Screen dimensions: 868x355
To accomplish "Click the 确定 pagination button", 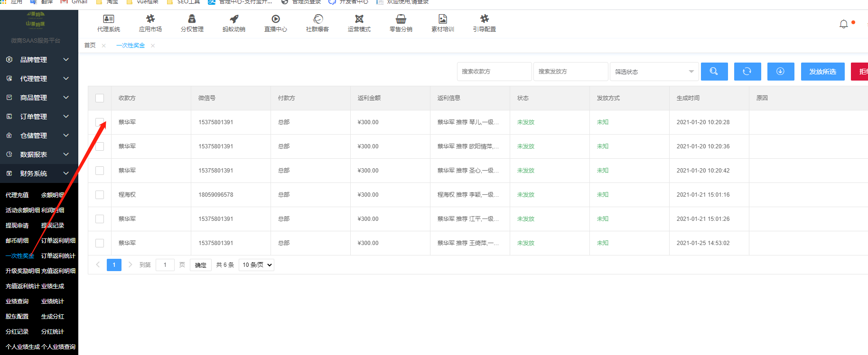I will (x=200, y=265).
